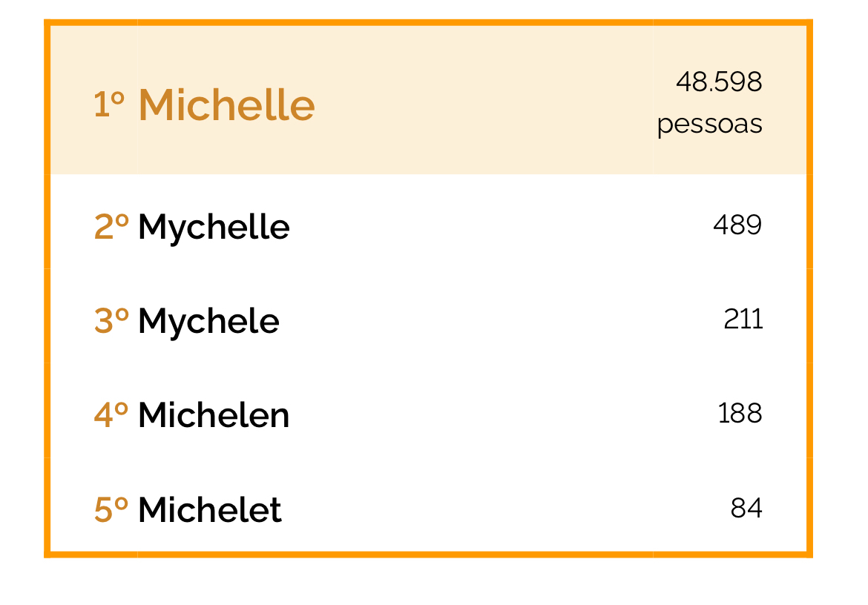Choose the name Mychele

pos(208,321)
